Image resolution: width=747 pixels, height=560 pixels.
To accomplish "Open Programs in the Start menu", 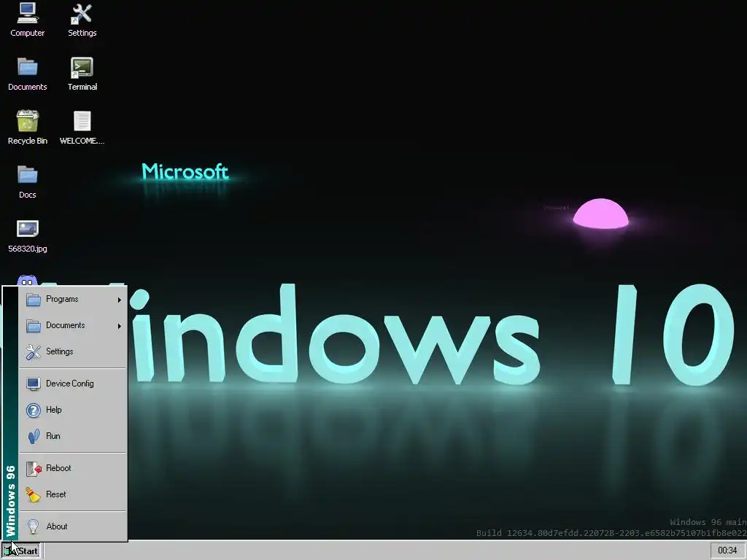I will click(73, 299).
